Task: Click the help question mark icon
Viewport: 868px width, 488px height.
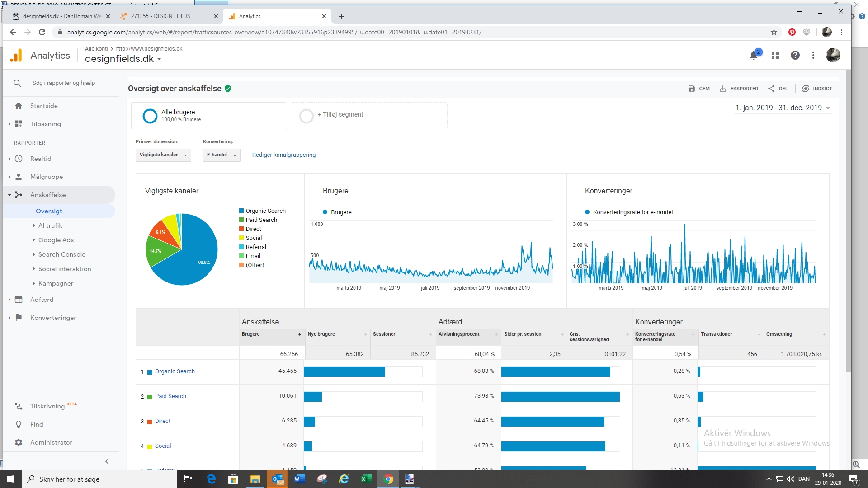Action: [795, 55]
